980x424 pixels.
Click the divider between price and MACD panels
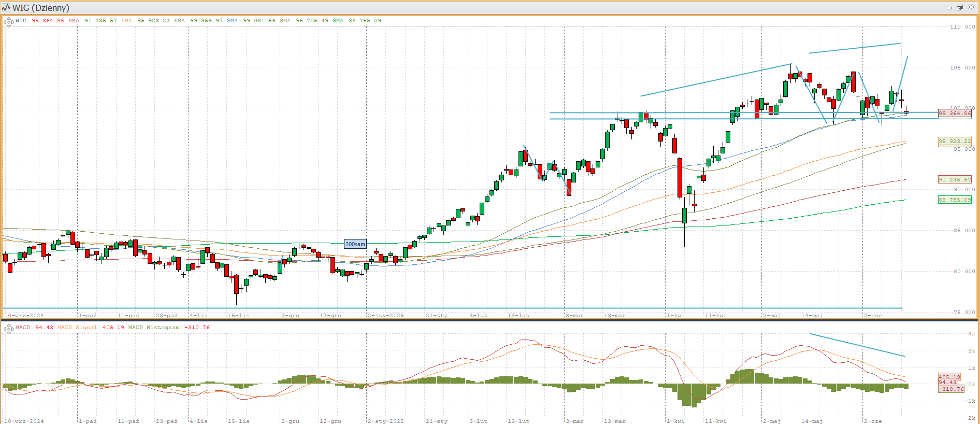(x=489, y=320)
